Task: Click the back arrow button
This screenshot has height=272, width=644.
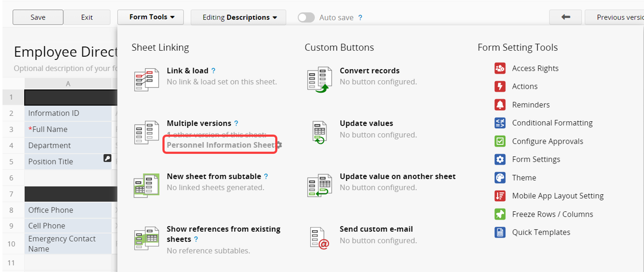Action: (565, 17)
